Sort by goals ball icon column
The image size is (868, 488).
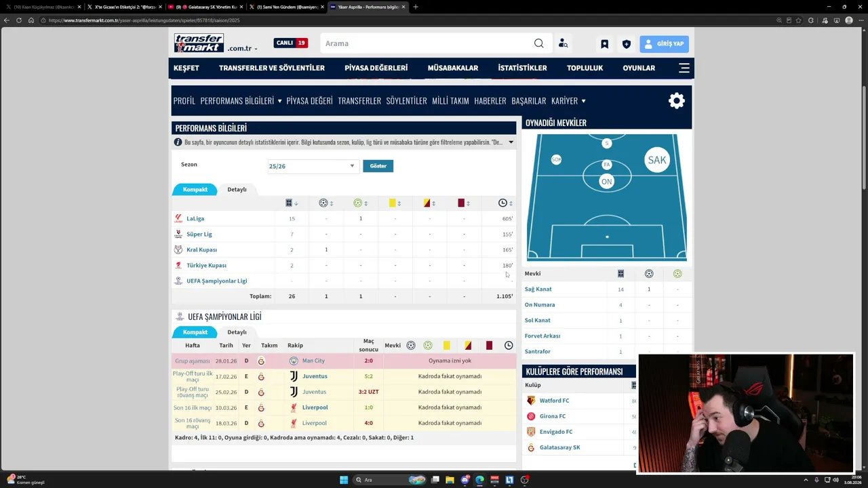pyautogui.click(x=325, y=203)
